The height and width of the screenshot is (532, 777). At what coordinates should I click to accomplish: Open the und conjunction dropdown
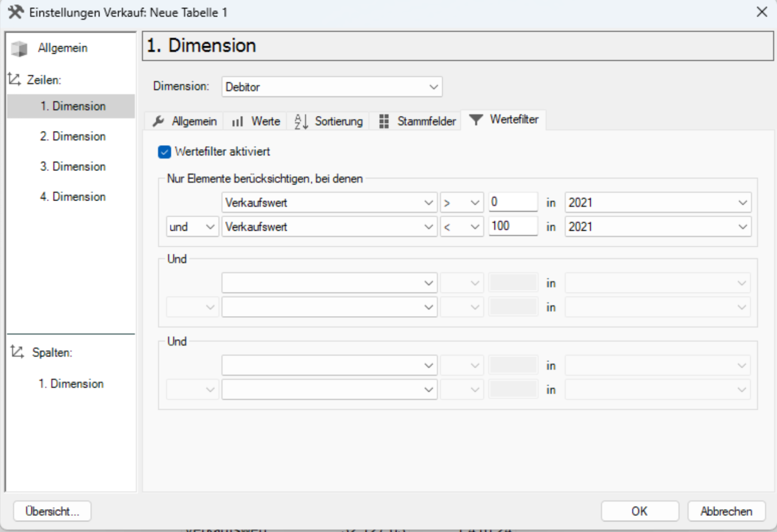click(192, 226)
